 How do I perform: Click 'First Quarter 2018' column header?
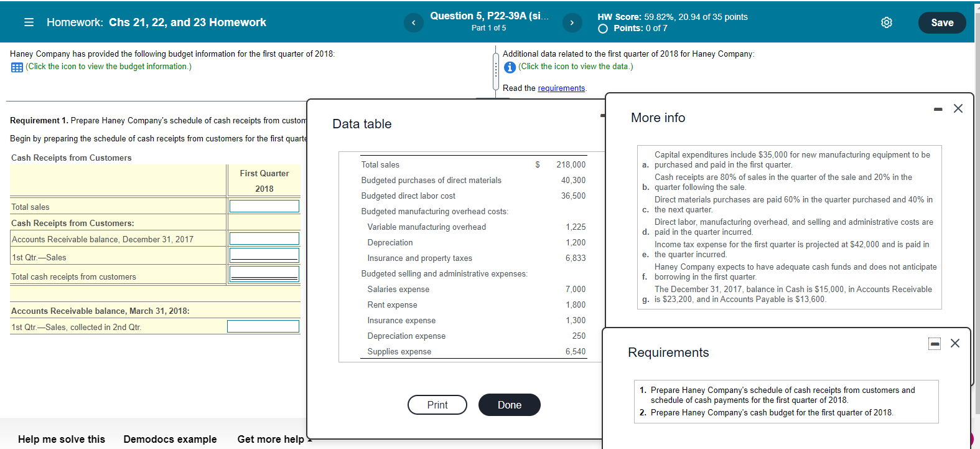click(x=264, y=181)
